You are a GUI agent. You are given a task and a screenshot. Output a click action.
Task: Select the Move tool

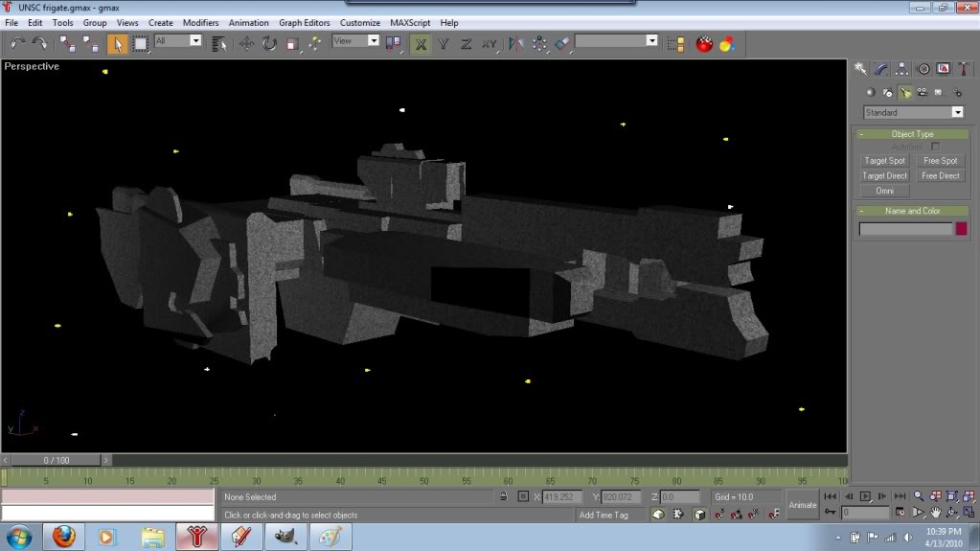[x=246, y=44]
